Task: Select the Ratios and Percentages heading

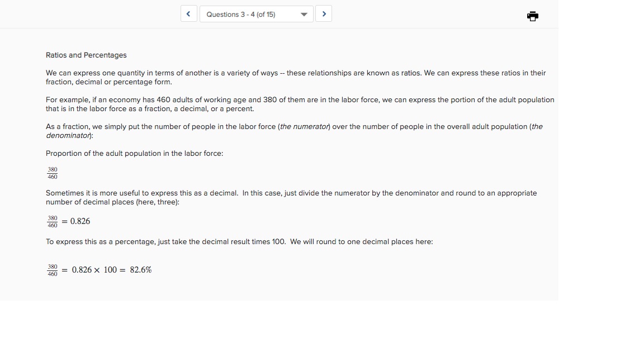Action: (x=86, y=55)
